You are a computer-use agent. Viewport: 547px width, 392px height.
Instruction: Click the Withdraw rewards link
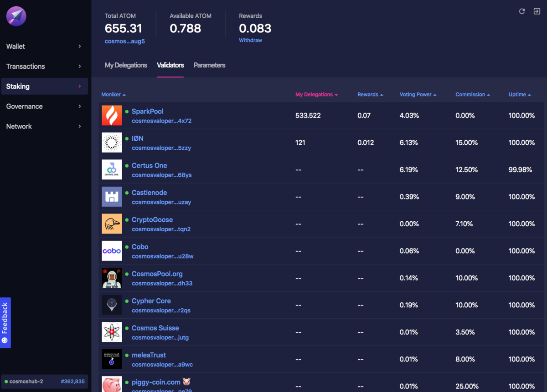click(250, 41)
